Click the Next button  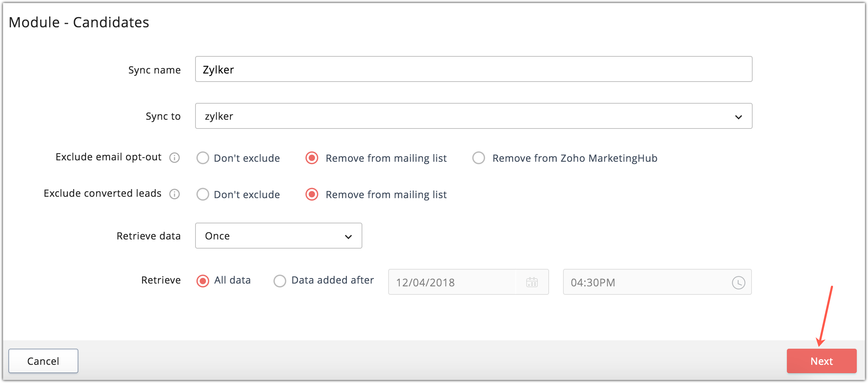click(x=821, y=361)
